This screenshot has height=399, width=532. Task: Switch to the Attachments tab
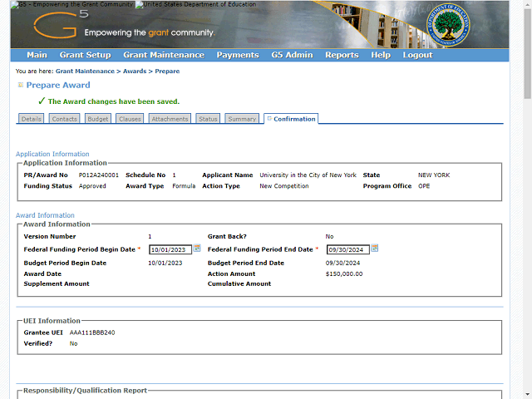pyautogui.click(x=170, y=119)
